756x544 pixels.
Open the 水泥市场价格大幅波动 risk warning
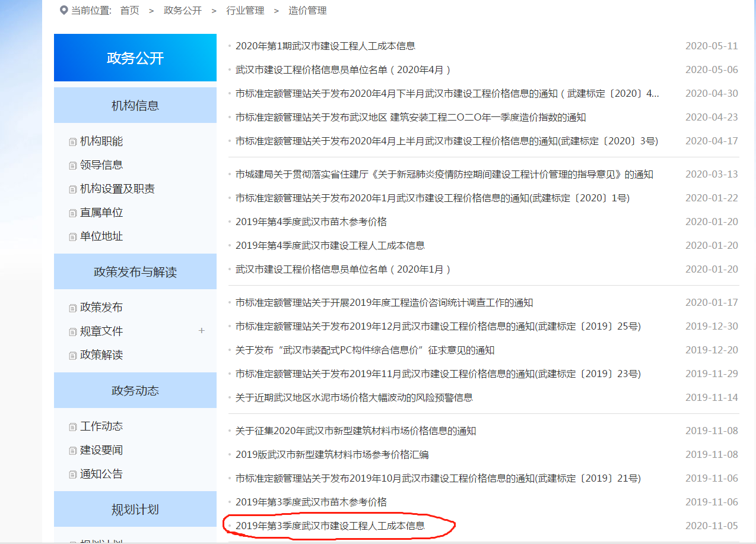pyautogui.click(x=354, y=397)
